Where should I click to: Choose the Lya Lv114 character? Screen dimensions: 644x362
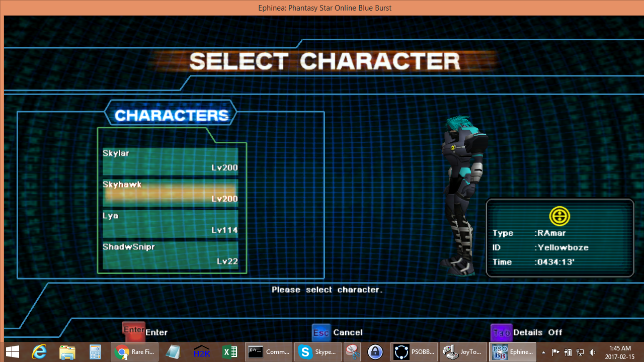tap(170, 223)
